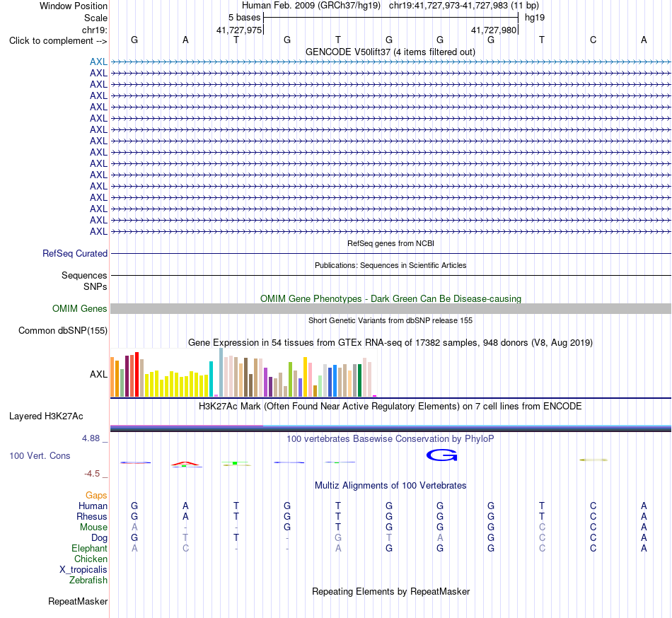The height and width of the screenshot is (618, 672).
Task: Select the X_tropicalis species row label
Action: click(x=83, y=570)
